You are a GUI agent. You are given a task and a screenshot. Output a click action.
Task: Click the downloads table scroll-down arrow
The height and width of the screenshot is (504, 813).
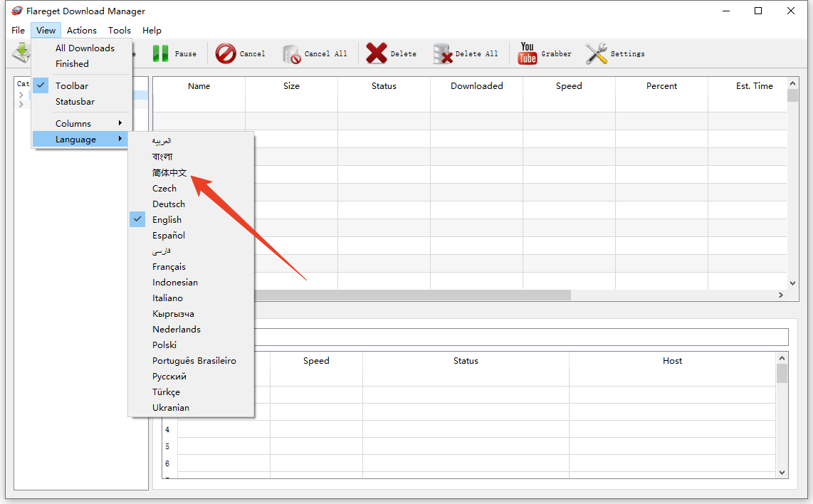click(792, 283)
